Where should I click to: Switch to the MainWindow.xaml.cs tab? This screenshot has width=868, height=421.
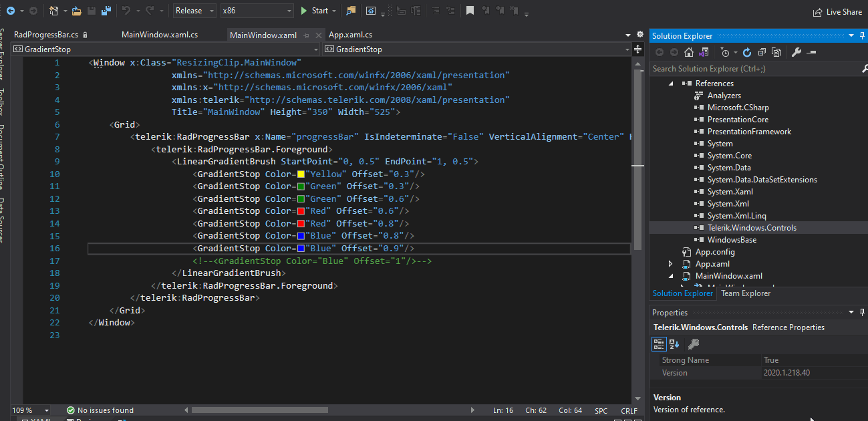tap(159, 35)
